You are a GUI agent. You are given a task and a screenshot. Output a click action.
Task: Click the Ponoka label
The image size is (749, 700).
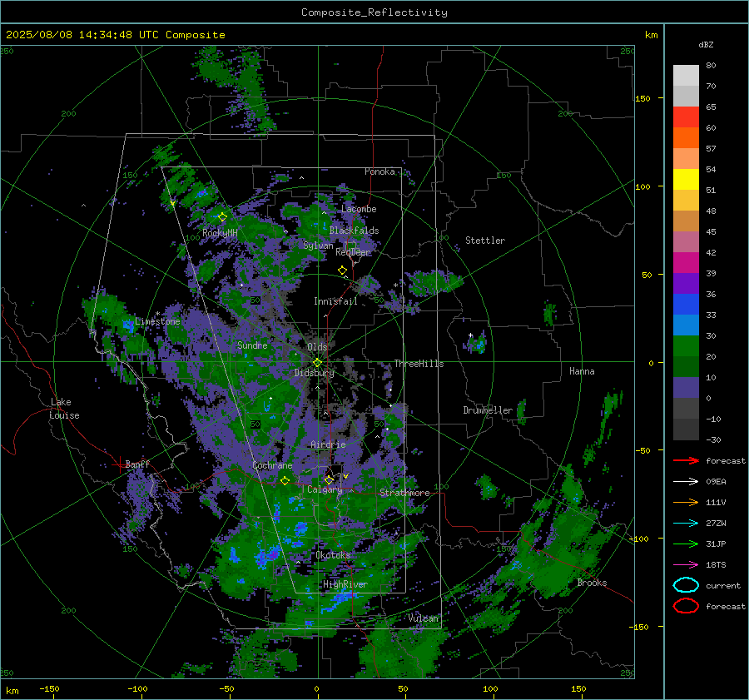(x=379, y=171)
